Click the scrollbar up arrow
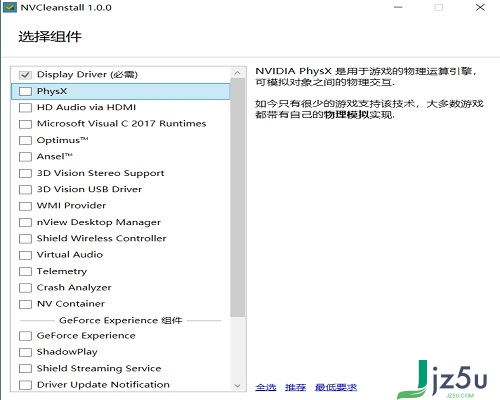This screenshot has width=500, height=400. pos(237,73)
